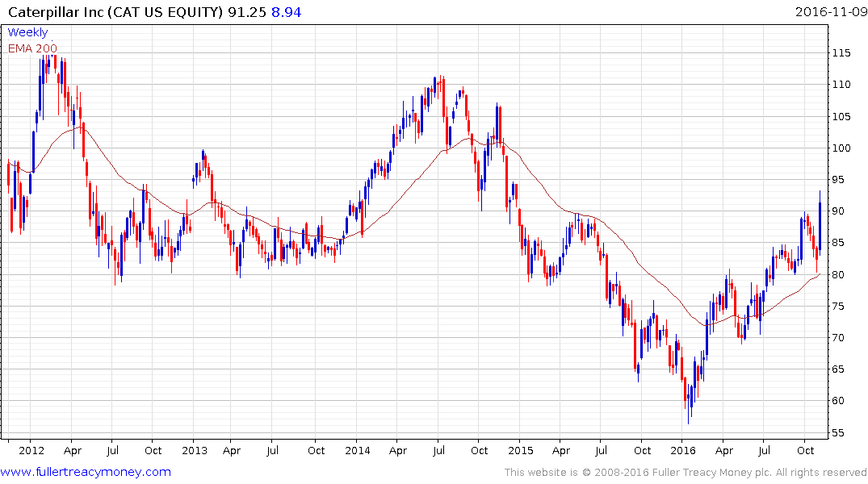Screen dimensions: 868x484
Task: Click the blue change value 8.94
Action: pyautogui.click(x=286, y=12)
